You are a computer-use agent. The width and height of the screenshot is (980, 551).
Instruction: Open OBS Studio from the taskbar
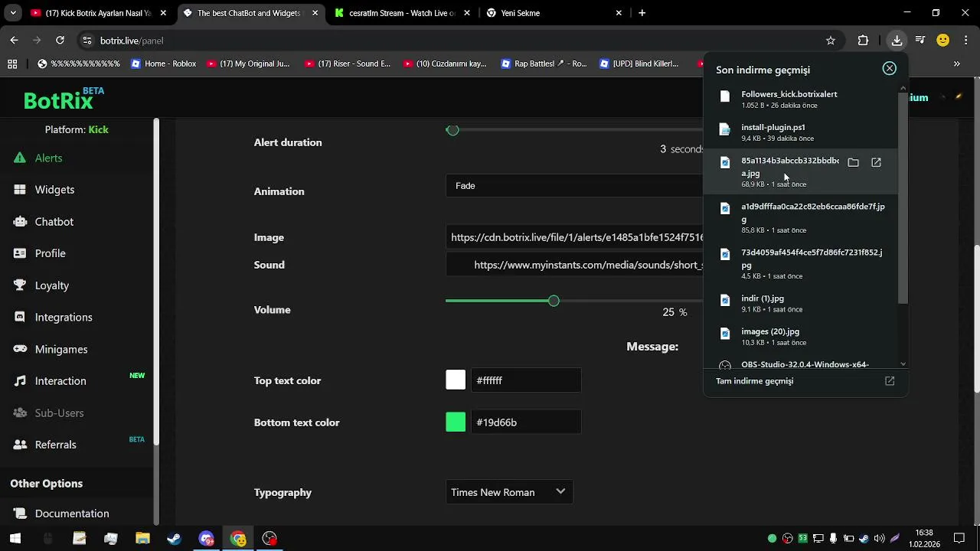[x=269, y=539]
